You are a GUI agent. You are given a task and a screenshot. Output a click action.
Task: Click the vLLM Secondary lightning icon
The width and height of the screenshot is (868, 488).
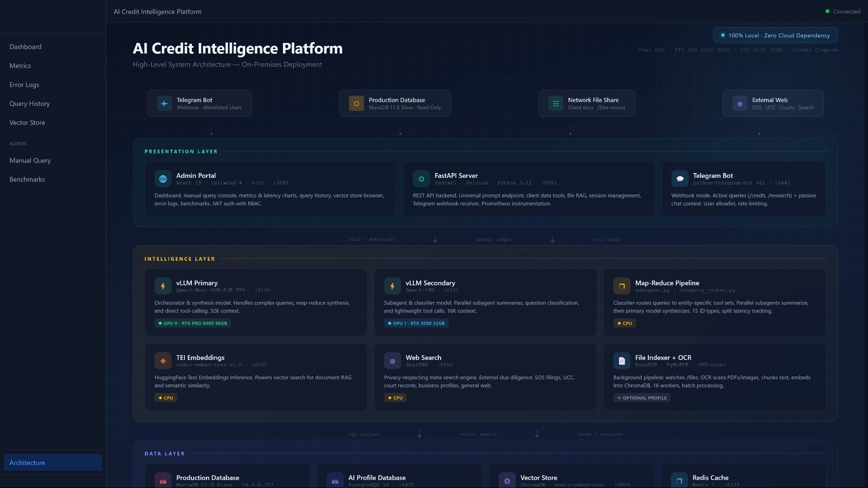click(392, 286)
